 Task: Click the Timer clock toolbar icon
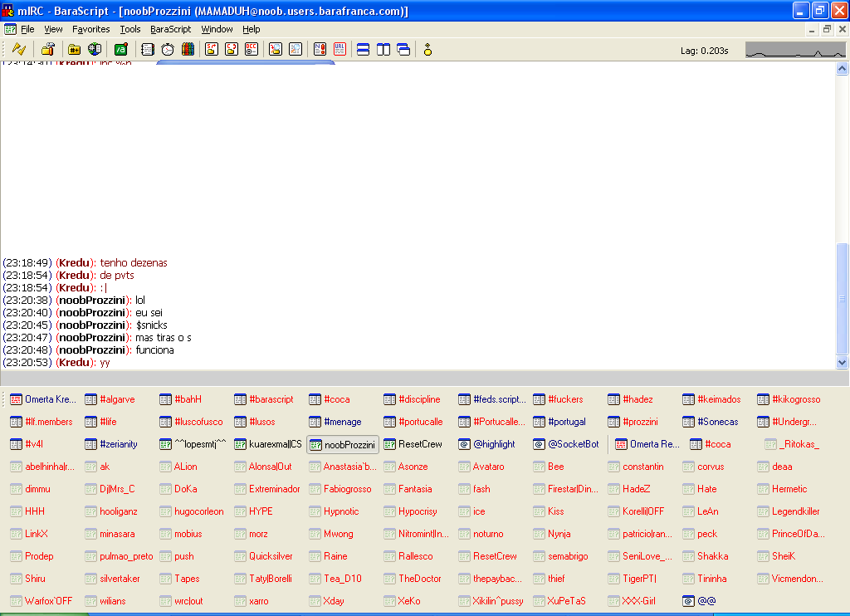168,49
